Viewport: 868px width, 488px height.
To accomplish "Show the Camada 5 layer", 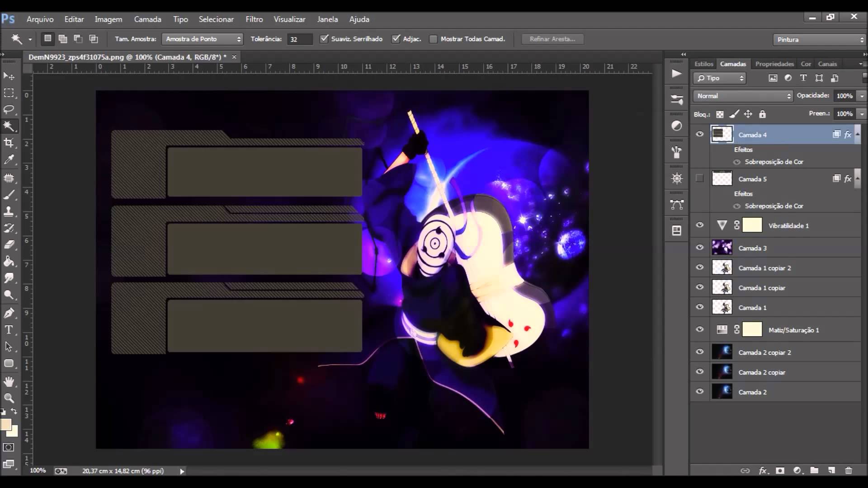I will click(x=700, y=178).
